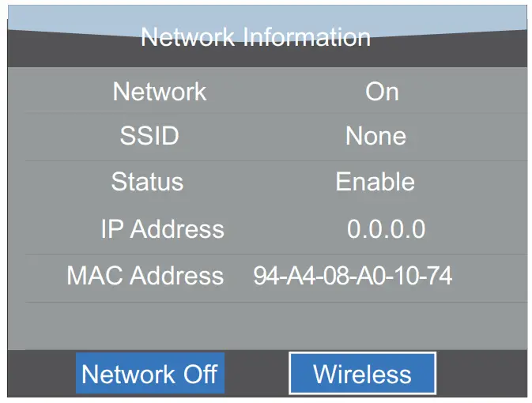The height and width of the screenshot is (403, 532).
Task: Toggle the Network "On" value
Action: coord(382,92)
